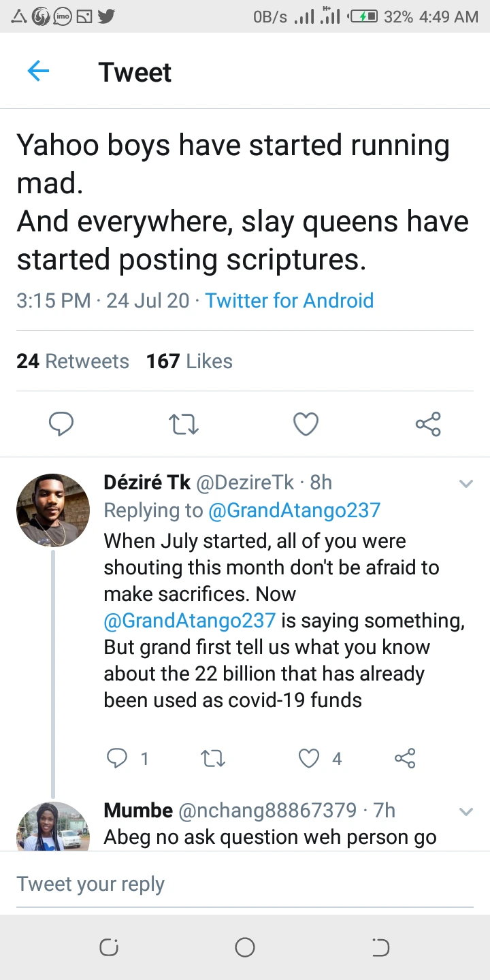The width and height of the screenshot is (490, 980).
Task: Open the Twitter for Android link
Action: coord(289,300)
